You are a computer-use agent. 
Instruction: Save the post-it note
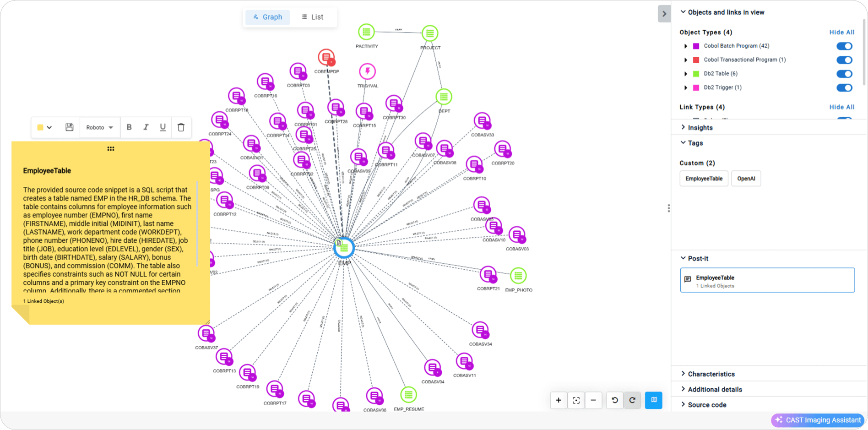[x=69, y=127]
